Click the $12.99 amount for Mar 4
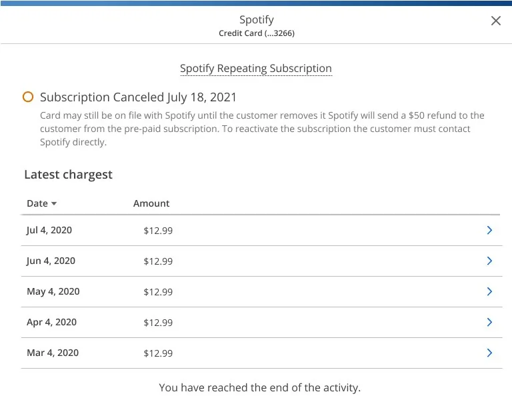Screen dimensions: 512x420 pos(158,353)
